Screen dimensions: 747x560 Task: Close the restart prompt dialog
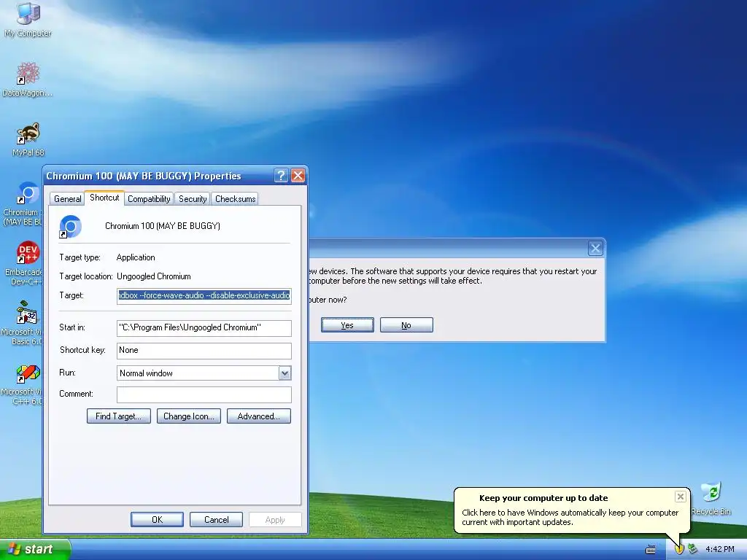(595, 248)
